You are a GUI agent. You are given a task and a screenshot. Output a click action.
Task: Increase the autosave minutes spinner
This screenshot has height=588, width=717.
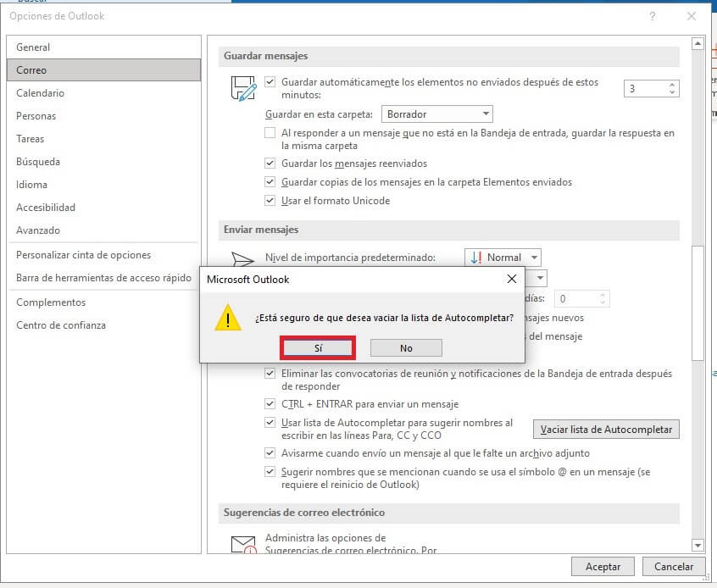tap(672, 85)
